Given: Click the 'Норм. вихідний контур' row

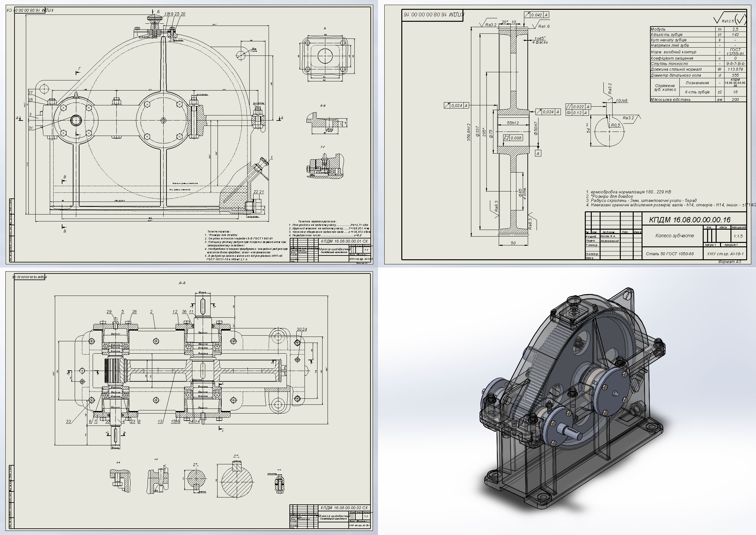Looking at the screenshot, I should 698,52.
